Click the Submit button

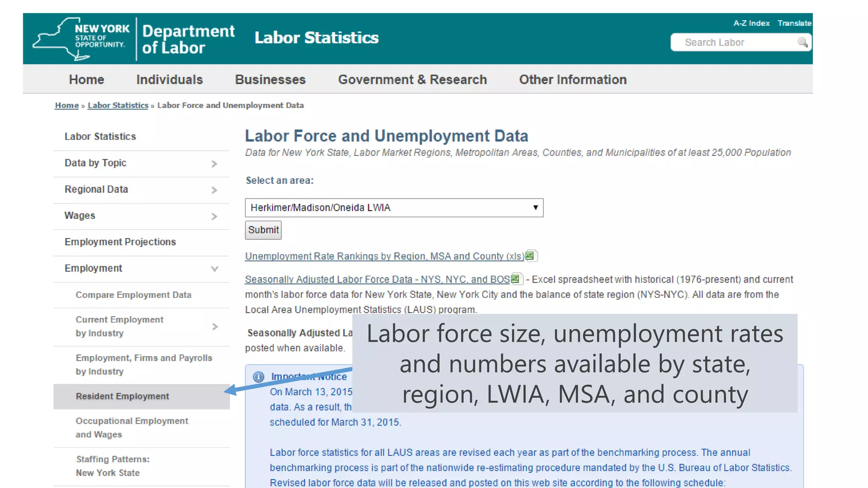point(263,230)
